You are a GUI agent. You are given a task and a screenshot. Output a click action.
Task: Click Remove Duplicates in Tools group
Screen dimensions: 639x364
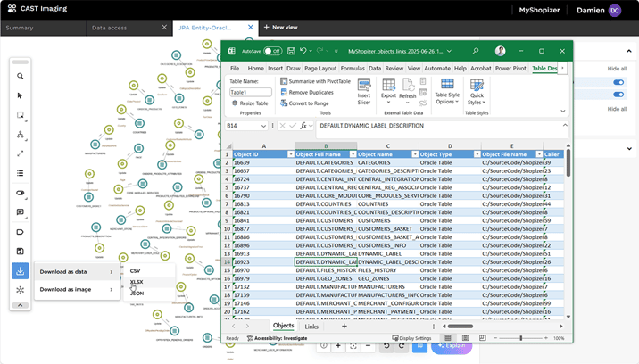point(307,93)
